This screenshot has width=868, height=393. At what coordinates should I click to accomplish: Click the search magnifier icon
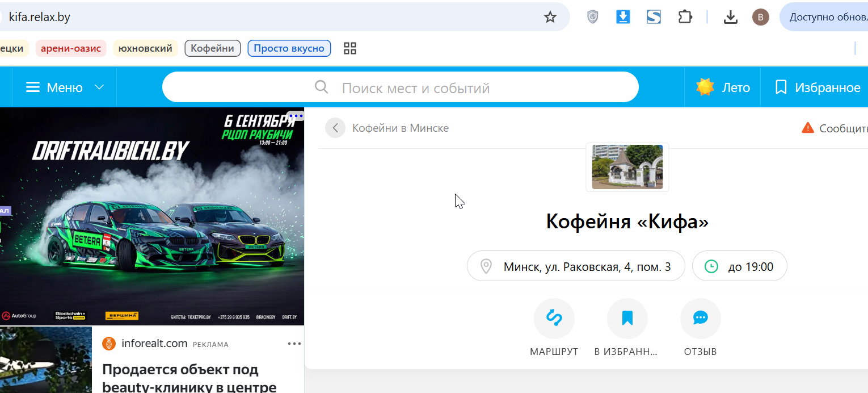tap(322, 87)
